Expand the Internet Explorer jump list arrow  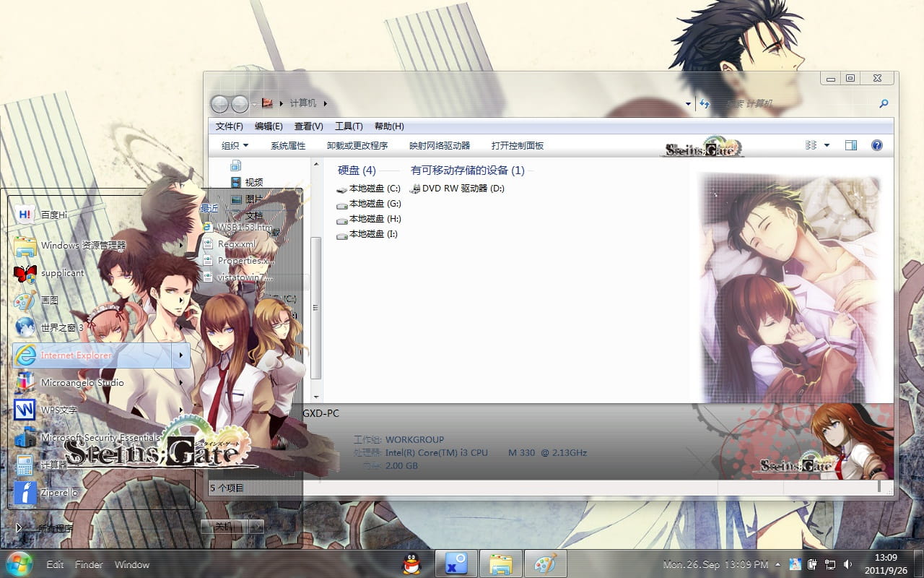180,355
